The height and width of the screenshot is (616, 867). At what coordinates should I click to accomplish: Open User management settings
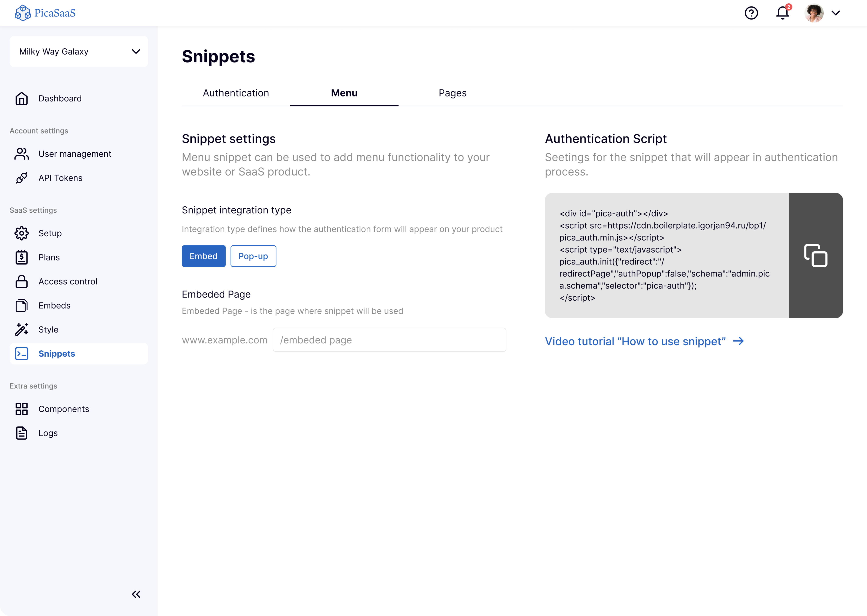[75, 154]
